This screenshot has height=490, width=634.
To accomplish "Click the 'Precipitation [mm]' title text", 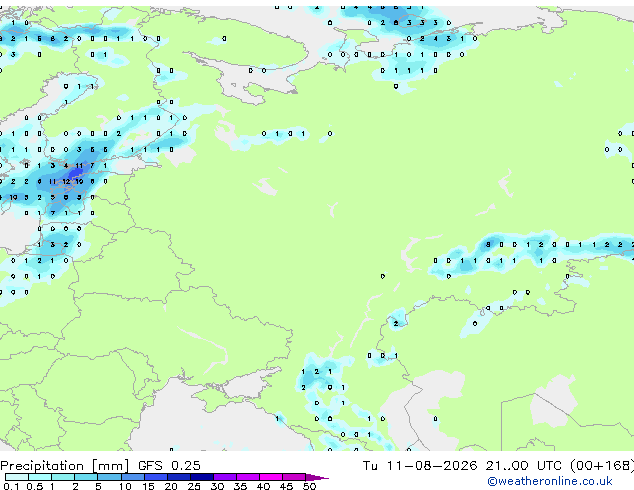I will click(65, 466).
